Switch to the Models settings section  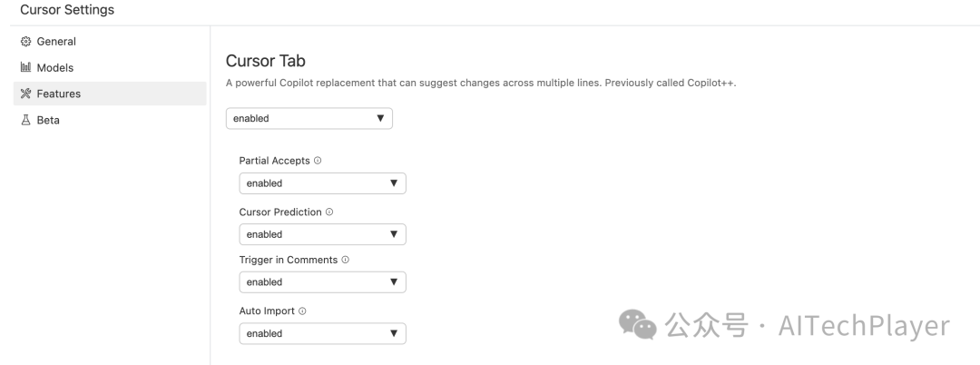click(55, 68)
